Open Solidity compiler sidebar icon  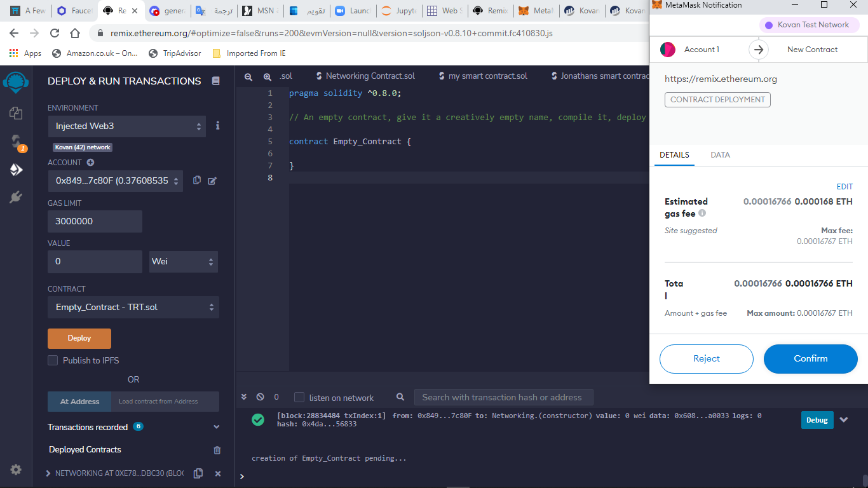point(16,142)
